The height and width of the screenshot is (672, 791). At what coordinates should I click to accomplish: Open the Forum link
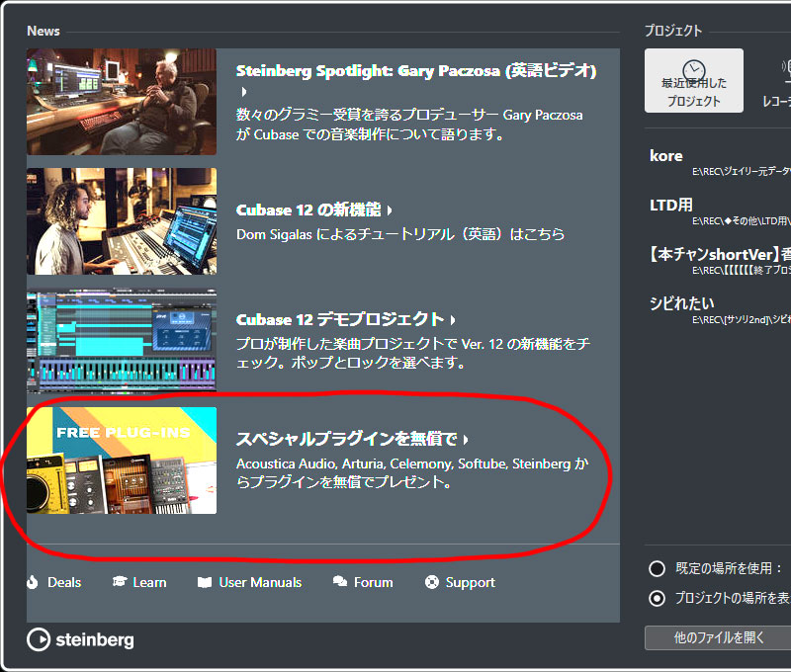point(374,582)
